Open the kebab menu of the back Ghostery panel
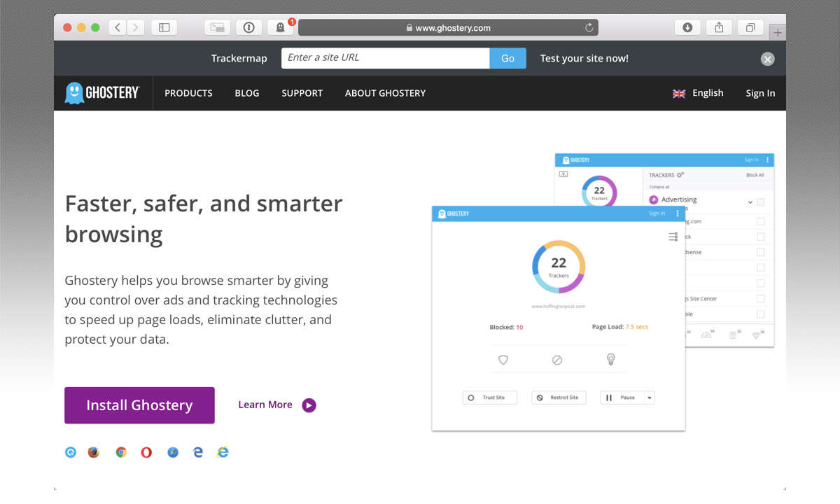 (767, 160)
